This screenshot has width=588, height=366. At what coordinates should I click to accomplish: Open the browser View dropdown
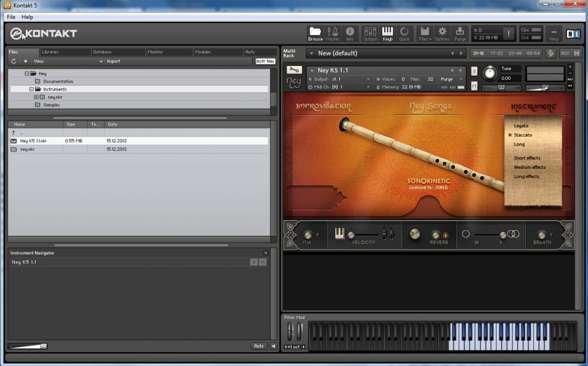[68, 61]
